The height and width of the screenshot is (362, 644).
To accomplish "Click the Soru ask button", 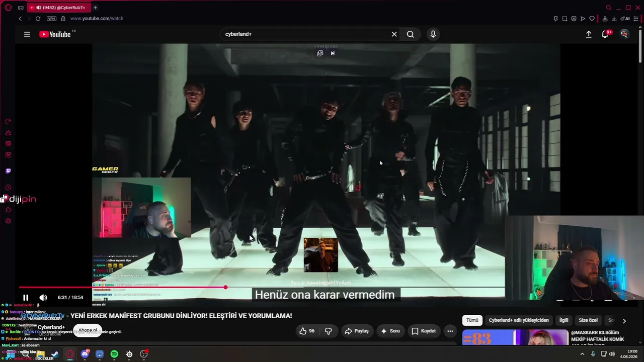I will click(x=390, y=331).
